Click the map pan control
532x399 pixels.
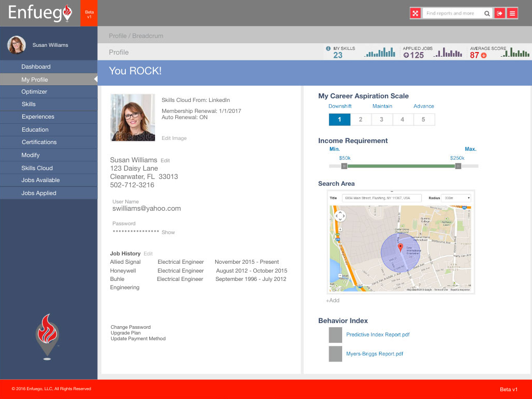click(340, 215)
